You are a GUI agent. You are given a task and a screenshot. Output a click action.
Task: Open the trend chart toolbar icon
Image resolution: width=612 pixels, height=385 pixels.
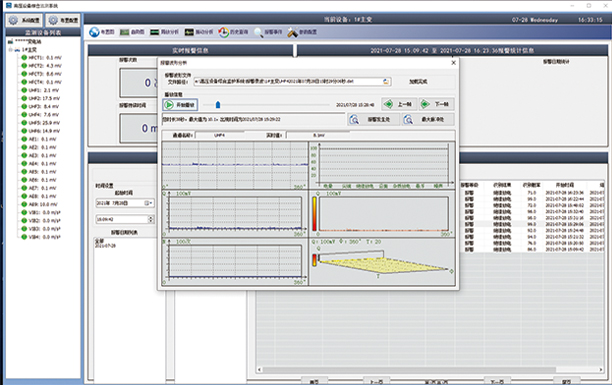click(x=125, y=32)
